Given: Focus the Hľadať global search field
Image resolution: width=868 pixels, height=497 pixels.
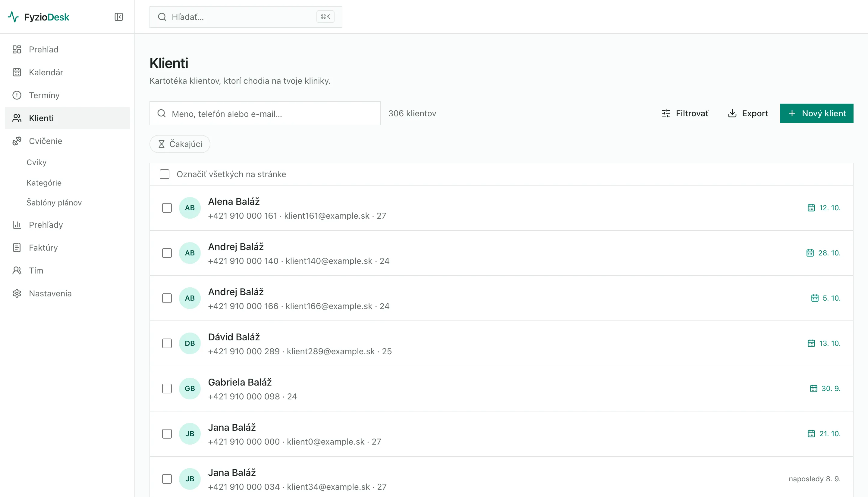Looking at the screenshot, I should [246, 17].
